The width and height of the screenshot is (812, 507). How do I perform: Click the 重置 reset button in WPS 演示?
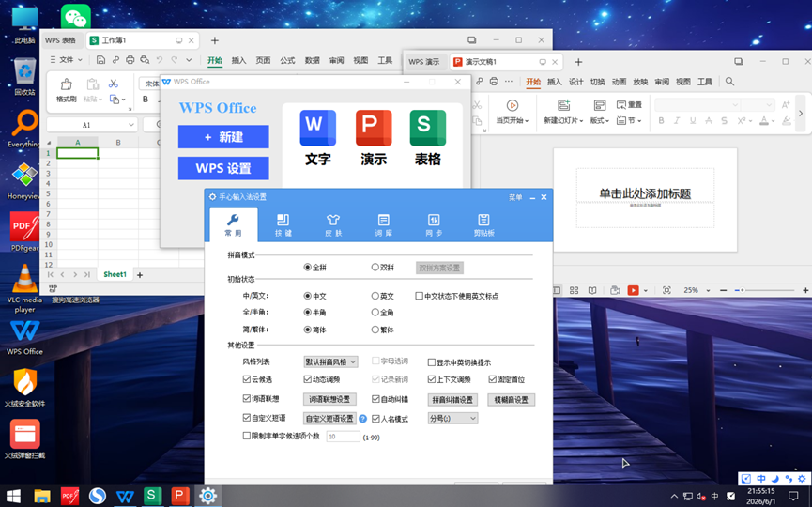[629, 105]
